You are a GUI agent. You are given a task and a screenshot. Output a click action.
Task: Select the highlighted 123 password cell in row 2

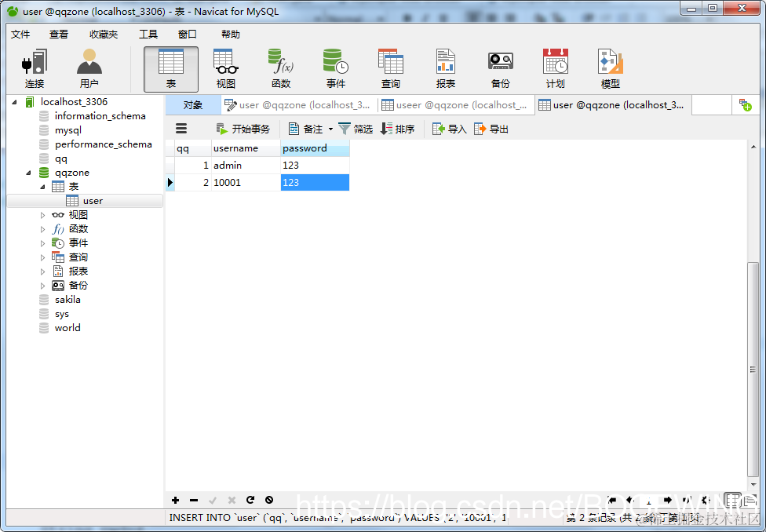tap(315, 182)
